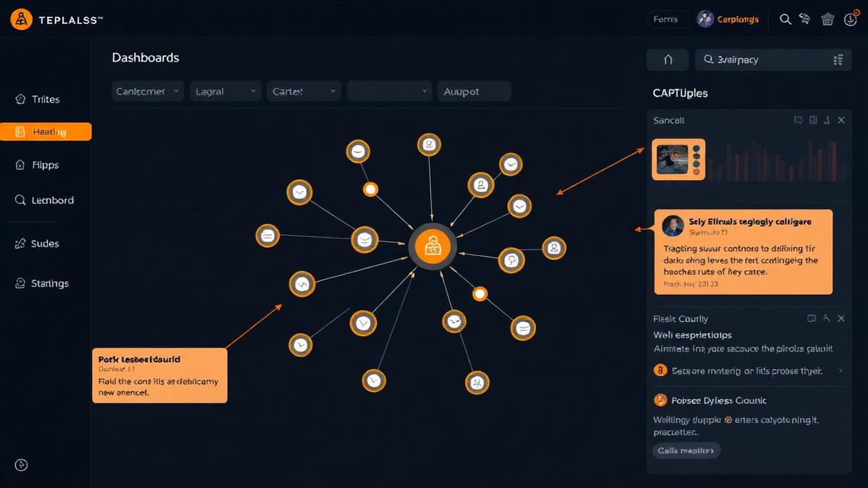Select the highlighted Heating sidebar item
Image resolution: width=868 pixels, height=488 pixels.
pyautogui.click(x=46, y=132)
